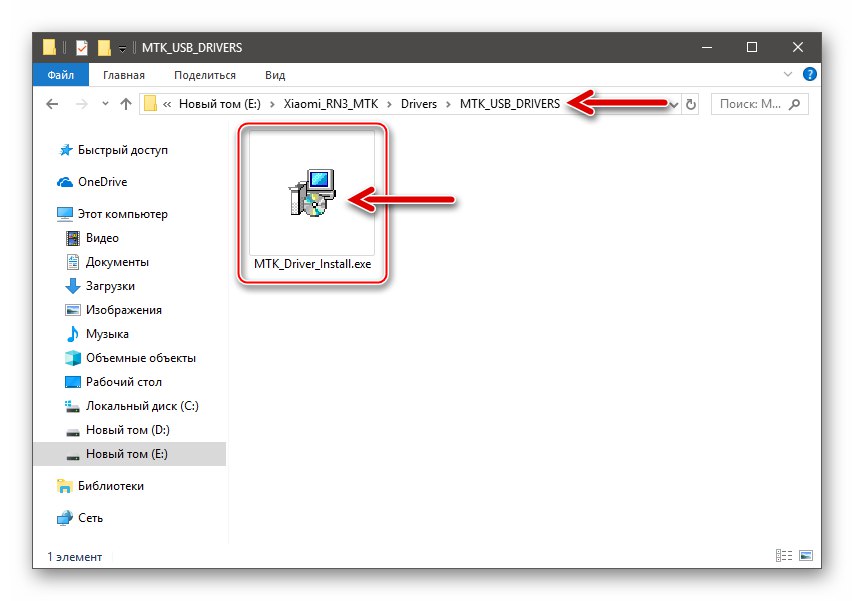Image resolution: width=854 pixels, height=601 pixels.
Task: Click the window folder system icon
Action: (x=49, y=47)
